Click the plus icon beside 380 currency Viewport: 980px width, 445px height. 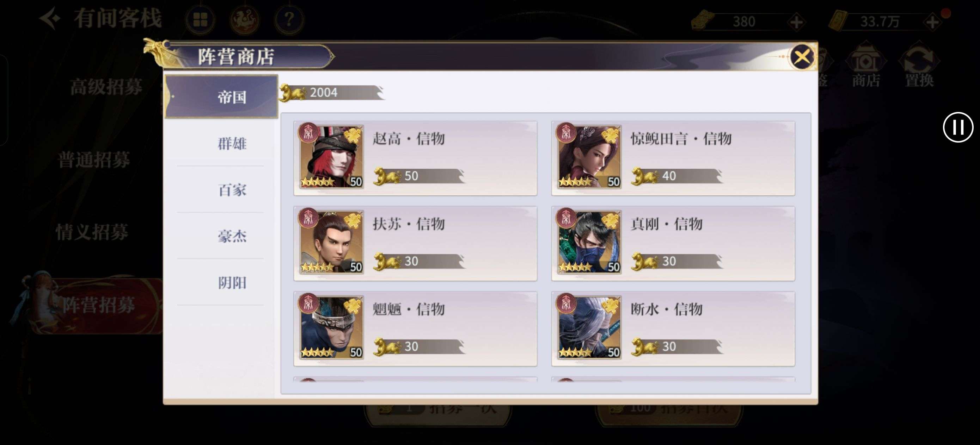[x=796, y=22]
